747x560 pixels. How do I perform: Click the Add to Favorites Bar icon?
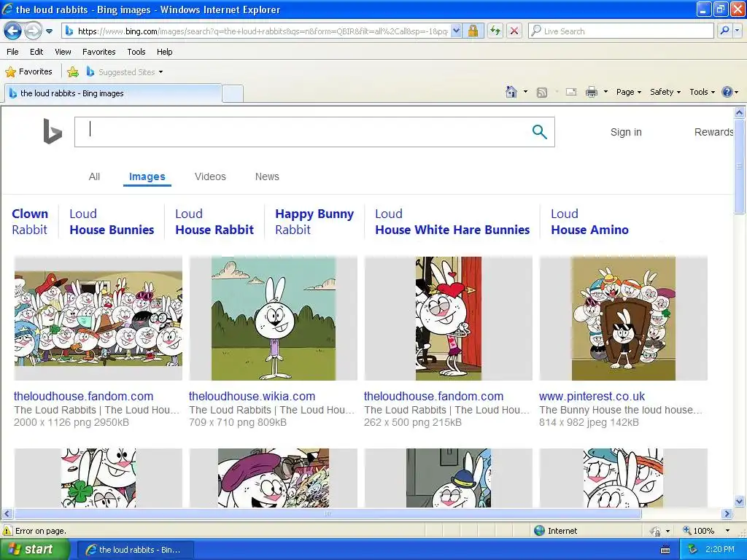click(73, 72)
